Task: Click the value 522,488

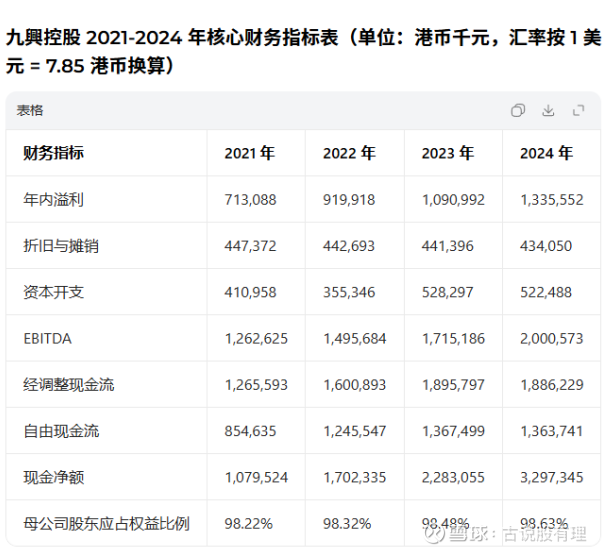Action: pyautogui.click(x=546, y=292)
